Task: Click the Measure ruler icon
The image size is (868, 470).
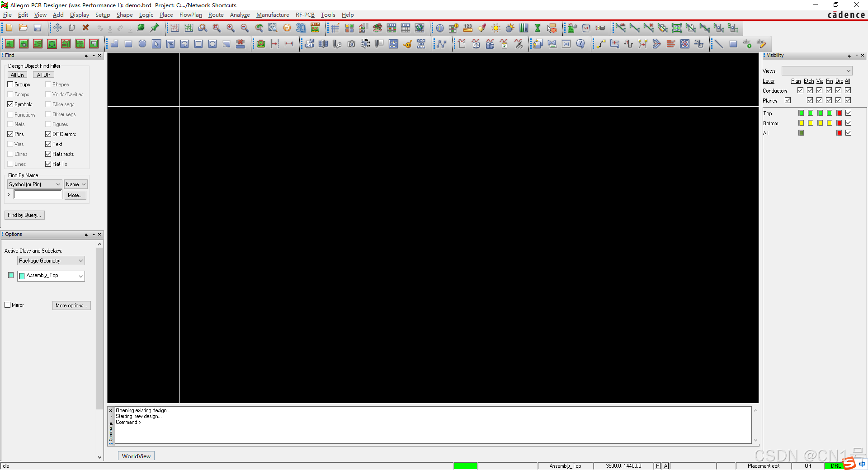Action: click(x=468, y=28)
